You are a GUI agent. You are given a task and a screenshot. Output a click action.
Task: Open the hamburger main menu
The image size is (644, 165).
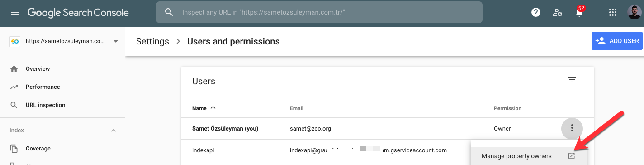click(x=15, y=13)
